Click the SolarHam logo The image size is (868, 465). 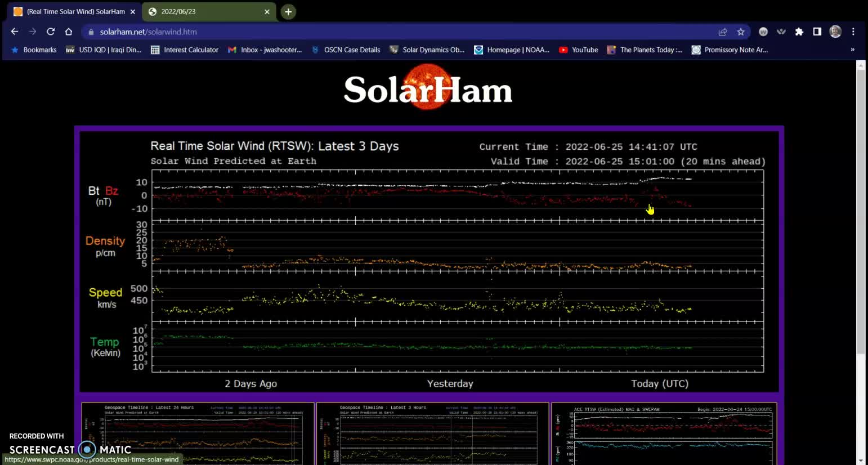pyautogui.click(x=428, y=87)
